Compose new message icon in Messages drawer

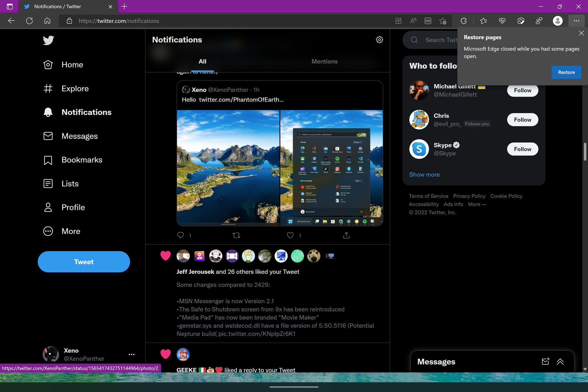[546, 362]
